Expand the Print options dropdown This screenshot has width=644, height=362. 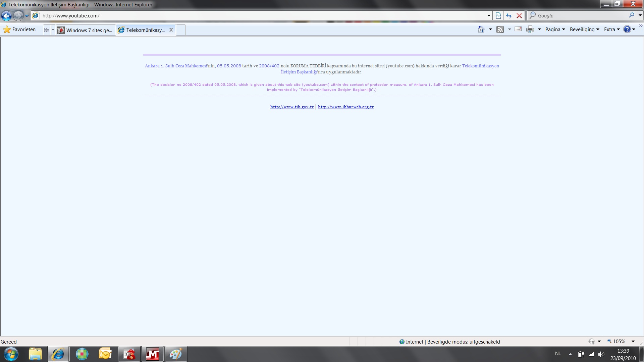coord(539,29)
